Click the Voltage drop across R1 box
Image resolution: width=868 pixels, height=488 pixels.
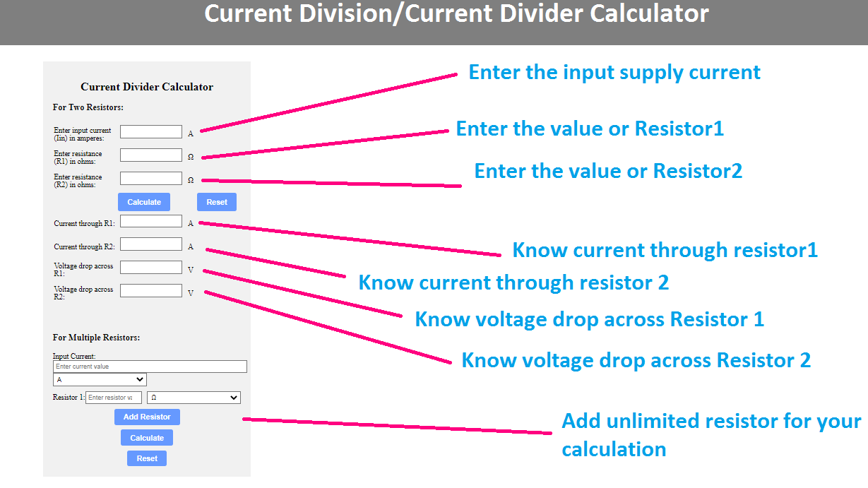[x=150, y=267]
